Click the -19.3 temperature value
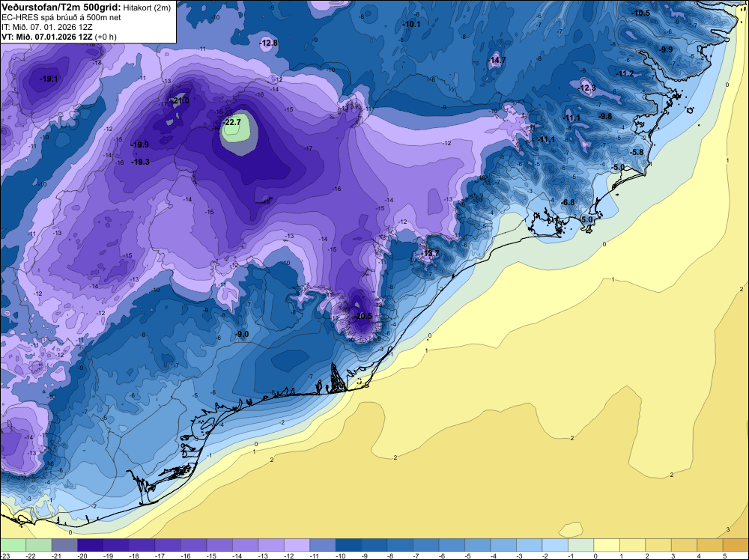 click(x=141, y=162)
